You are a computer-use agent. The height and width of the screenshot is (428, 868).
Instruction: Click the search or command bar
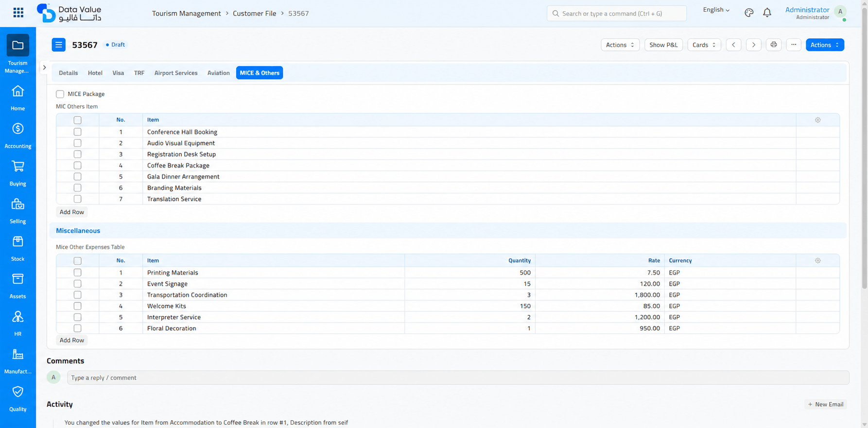[617, 14]
